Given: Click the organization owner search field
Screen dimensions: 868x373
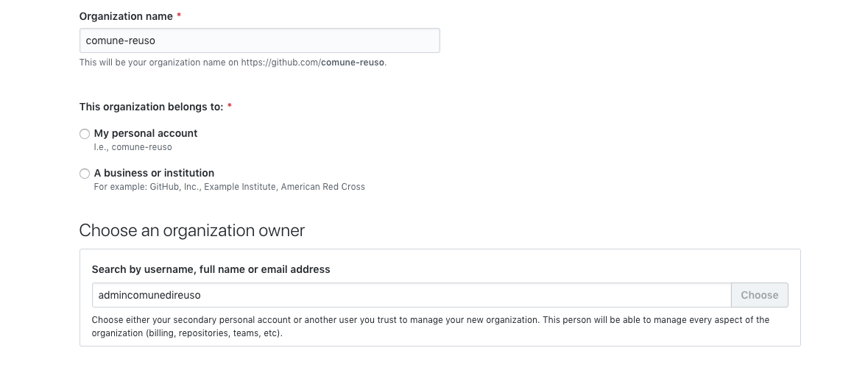Looking at the screenshot, I should [x=411, y=295].
